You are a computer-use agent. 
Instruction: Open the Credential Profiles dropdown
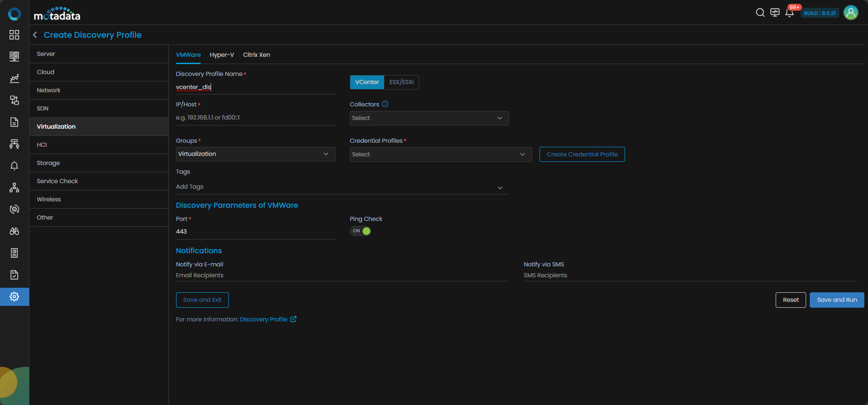click(x=441, y=155)
